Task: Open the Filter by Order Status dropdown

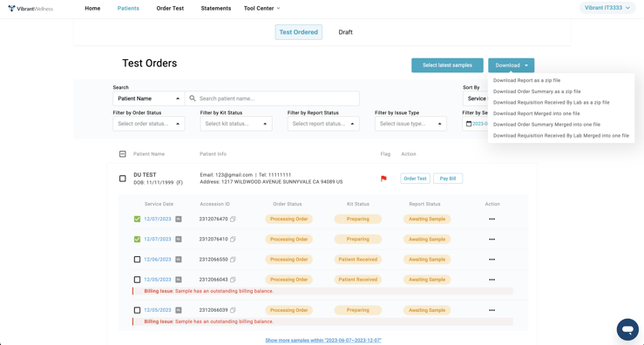Action: (x=149, y=124)
